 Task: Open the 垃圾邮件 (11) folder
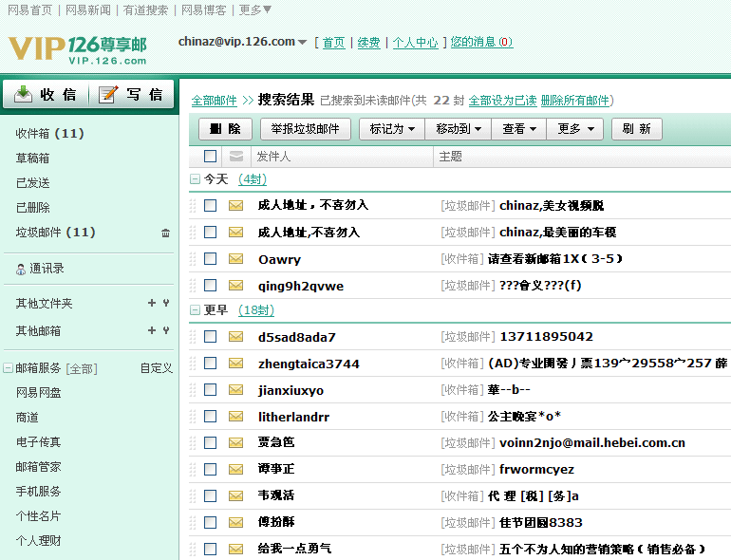point(55,233)
